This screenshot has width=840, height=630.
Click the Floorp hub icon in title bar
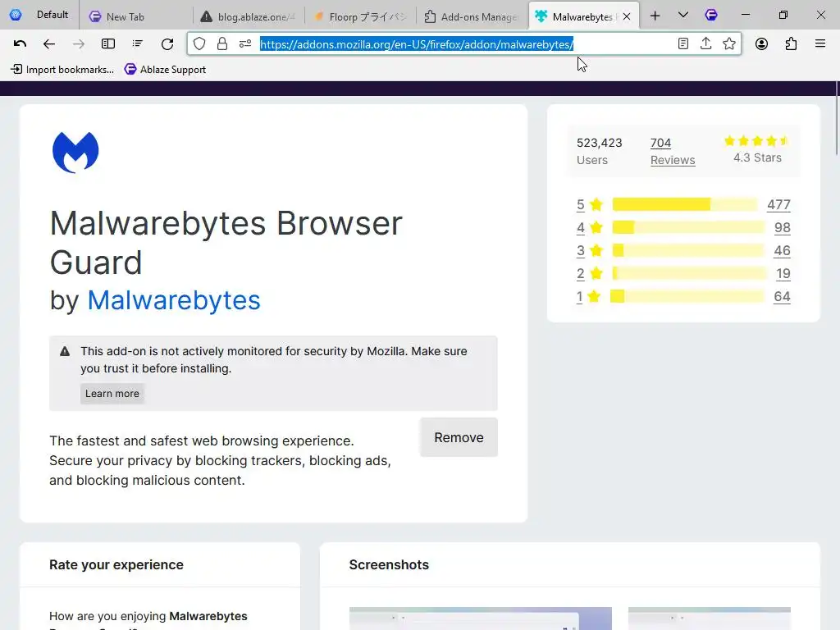pyautogui.click(x=711, y=15)
